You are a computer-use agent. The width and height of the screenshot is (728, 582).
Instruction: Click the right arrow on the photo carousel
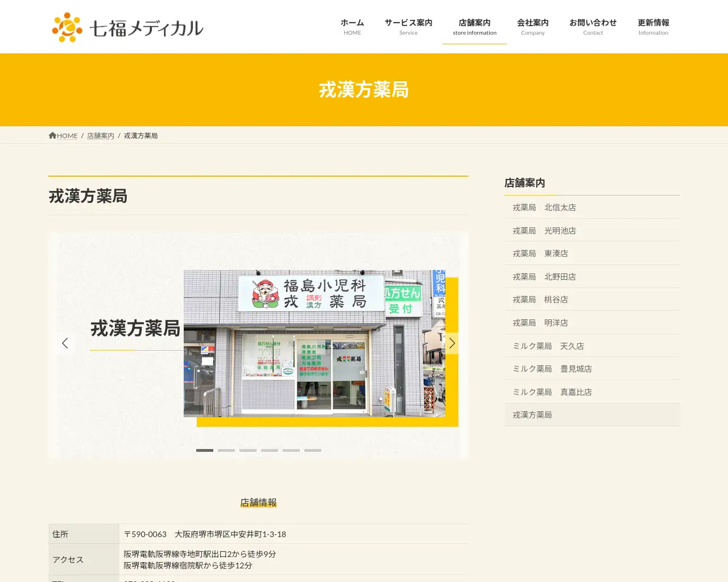452,343
